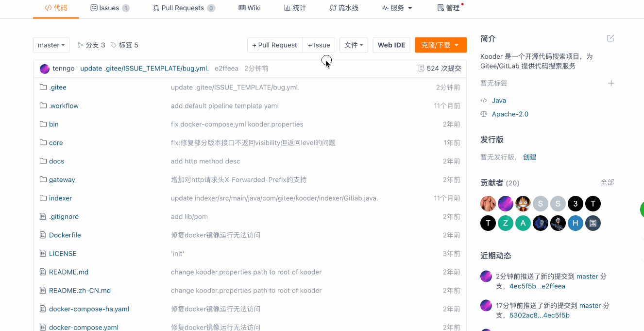Open the bin folder

pos(54,124)
